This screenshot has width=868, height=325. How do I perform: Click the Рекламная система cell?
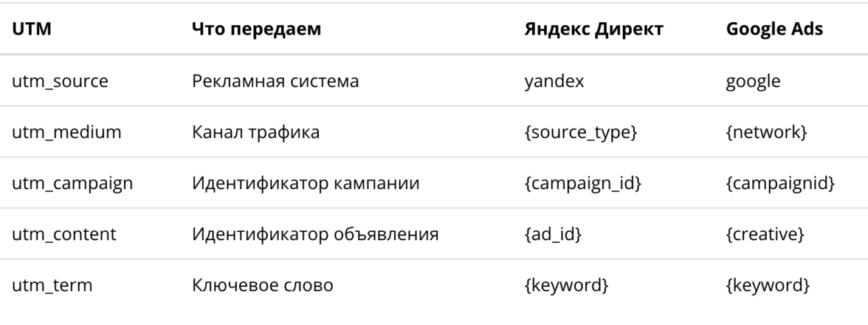(275, 80)
